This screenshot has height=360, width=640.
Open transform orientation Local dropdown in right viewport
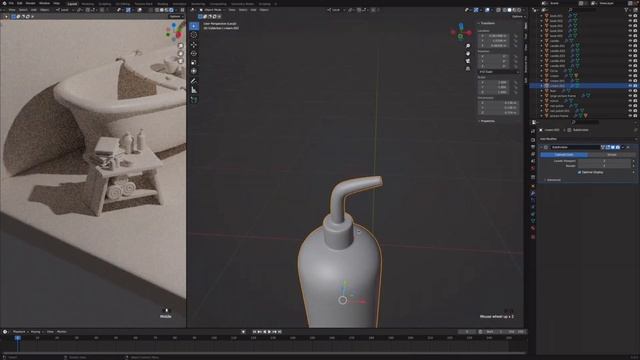tap(336, 10)
